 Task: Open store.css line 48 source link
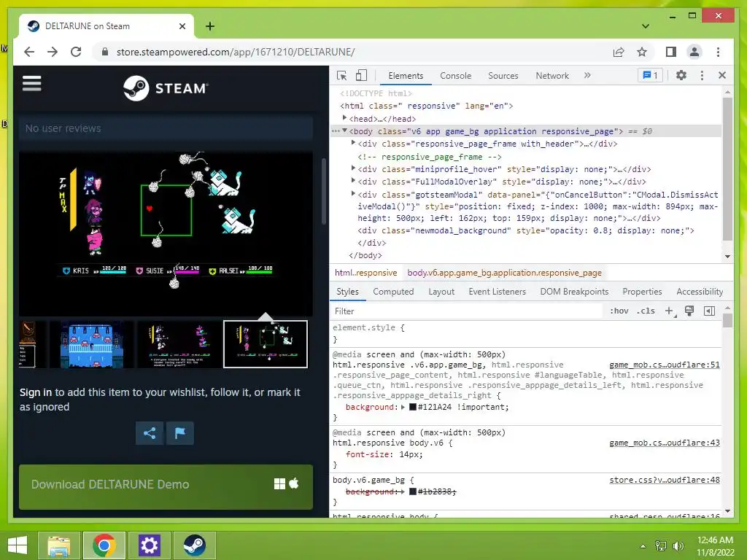pyautogui.click(x=664, y=480)
